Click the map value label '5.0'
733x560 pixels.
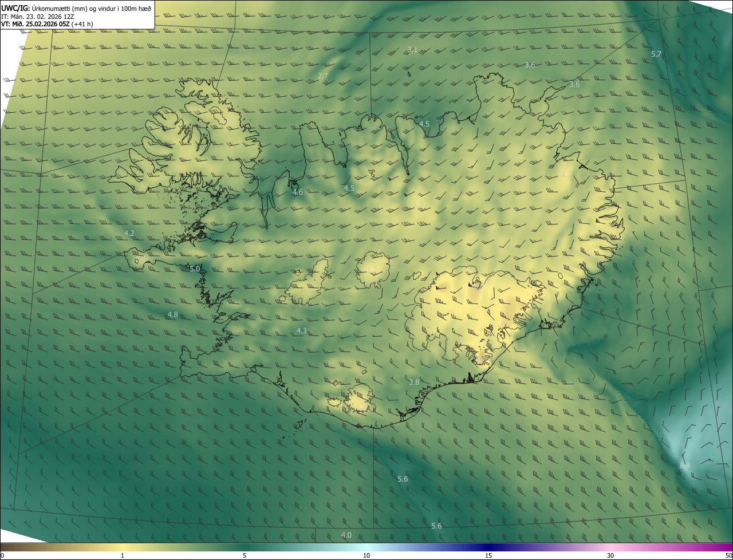[195, 269]
